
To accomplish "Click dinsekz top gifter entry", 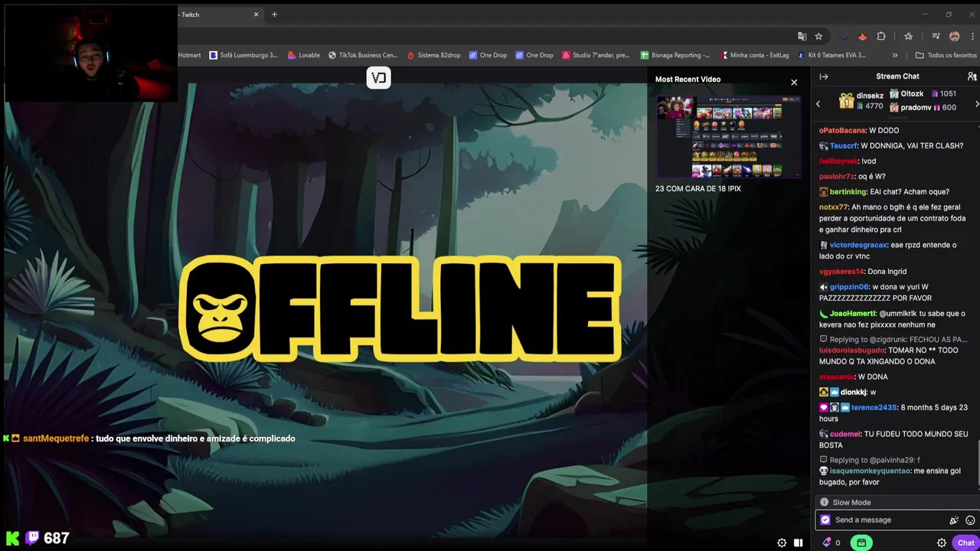I will click(x=861, y=101).
